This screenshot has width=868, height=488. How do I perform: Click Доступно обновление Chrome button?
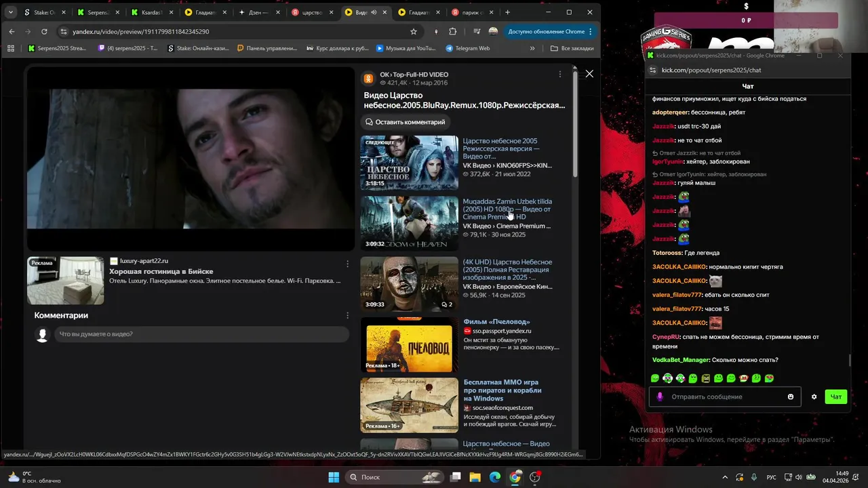(x=546, y=31)
